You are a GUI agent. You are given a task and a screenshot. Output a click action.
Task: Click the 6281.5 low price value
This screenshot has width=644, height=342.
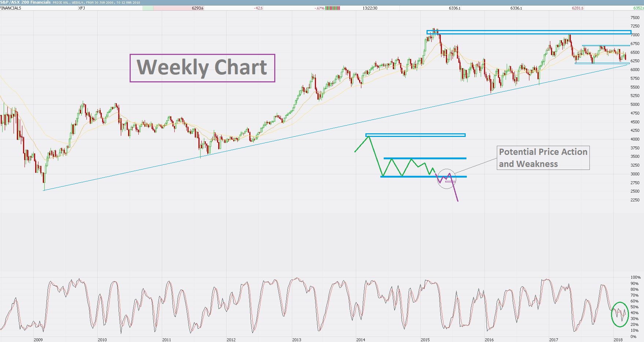(578, 8)
